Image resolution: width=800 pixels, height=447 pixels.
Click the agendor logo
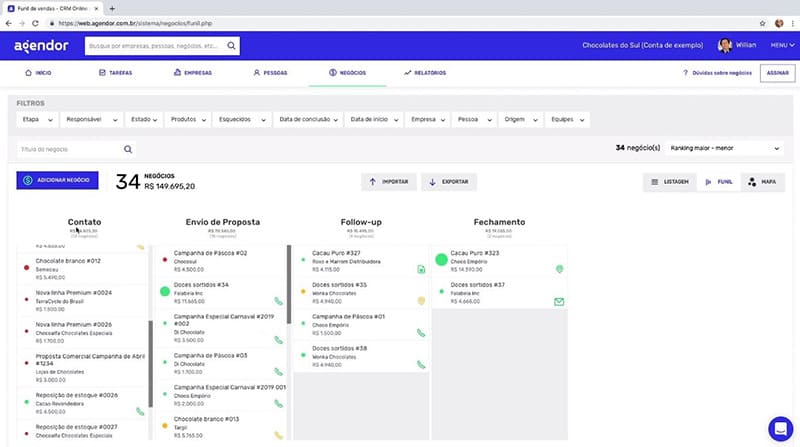tap(41, 46)
